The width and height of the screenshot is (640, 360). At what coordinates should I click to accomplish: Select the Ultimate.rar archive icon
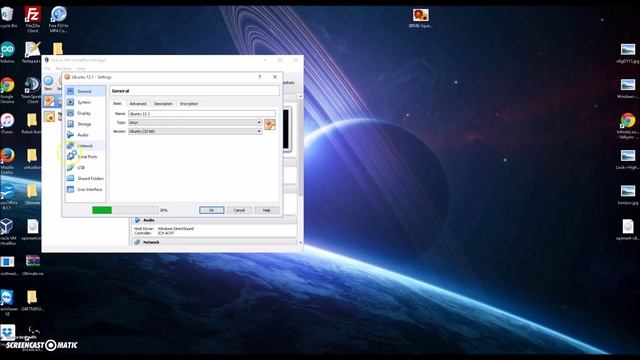(x=33, y=265)
